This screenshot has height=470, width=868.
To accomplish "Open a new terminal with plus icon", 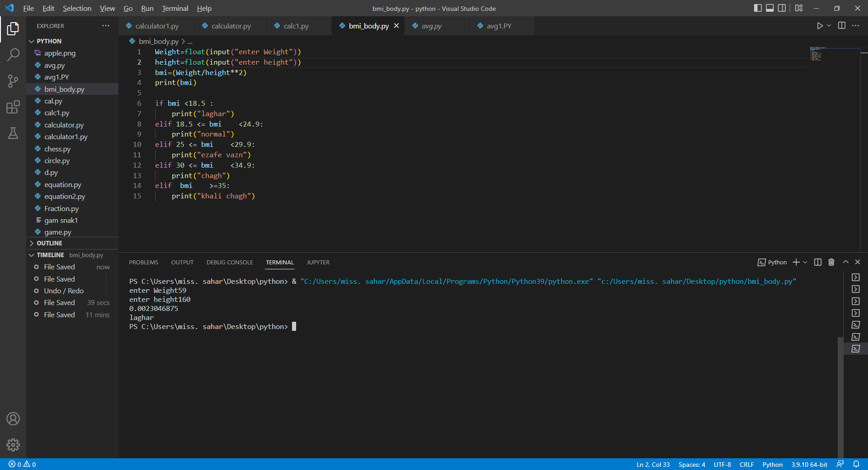I will coord(796,262).
